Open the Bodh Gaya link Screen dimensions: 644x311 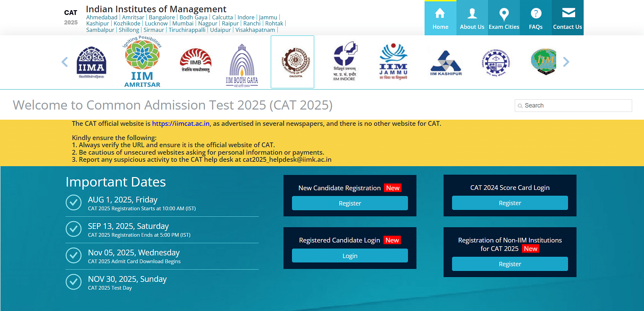pos(193,17)
